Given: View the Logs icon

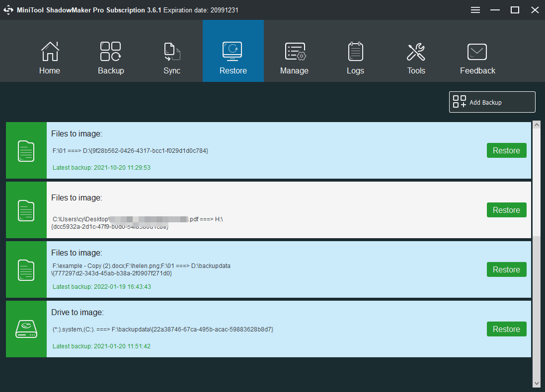Looking at the screenshot, I should coord(355,51).
